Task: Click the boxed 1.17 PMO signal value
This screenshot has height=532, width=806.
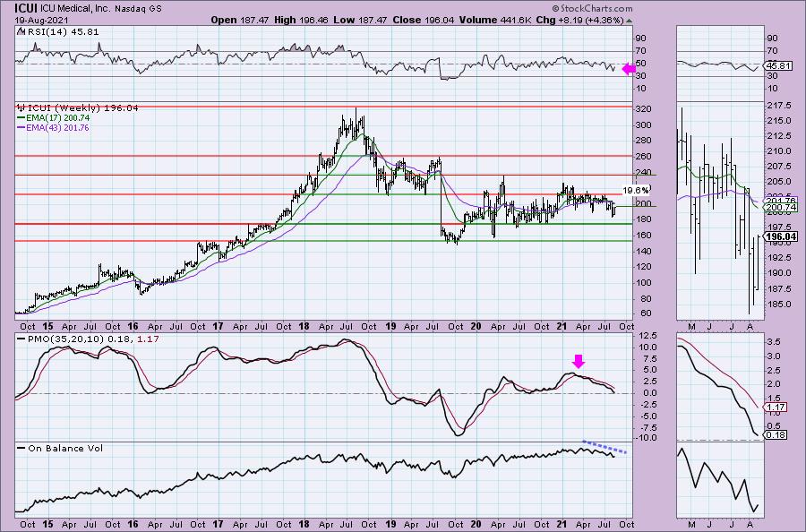Action: [x=776, y=408]
